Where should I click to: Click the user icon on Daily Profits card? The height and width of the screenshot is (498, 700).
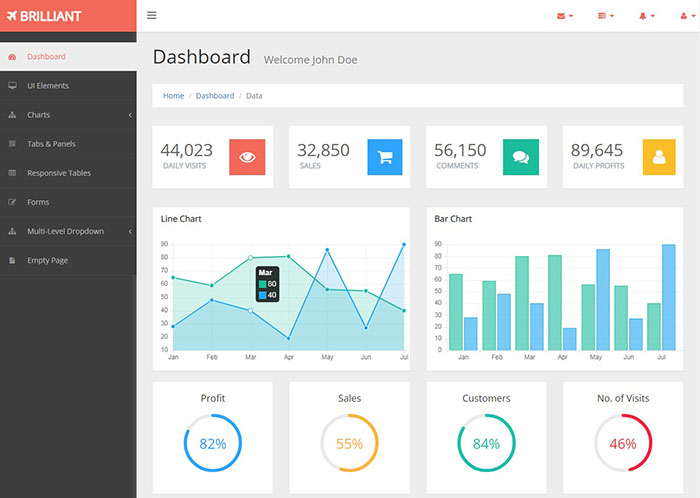[x=658, y=157]
